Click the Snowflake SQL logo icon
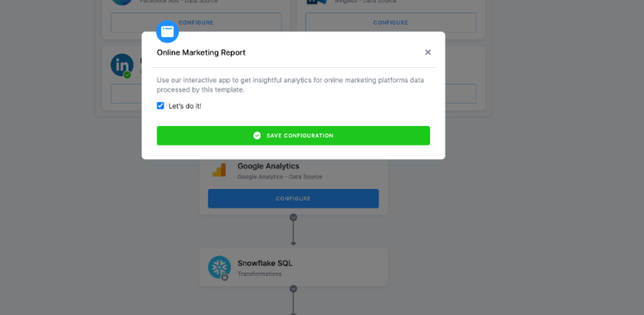 click(x=219, y=267)
